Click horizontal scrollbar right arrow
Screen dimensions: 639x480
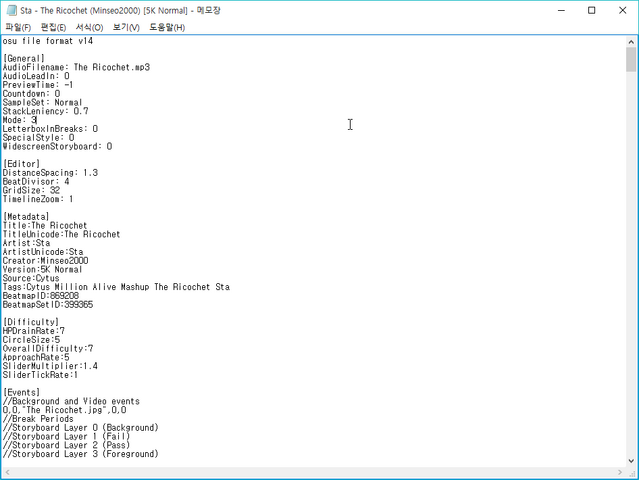tap(620, 472)
